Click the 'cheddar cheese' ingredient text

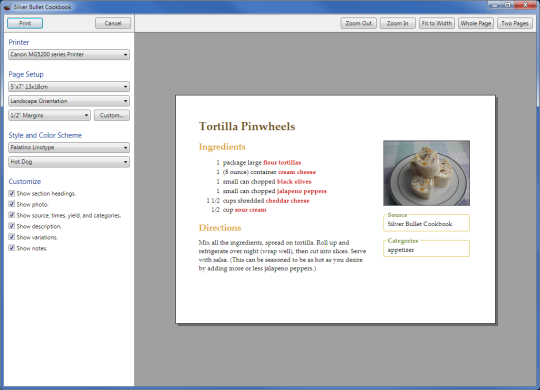click(288, 201)
